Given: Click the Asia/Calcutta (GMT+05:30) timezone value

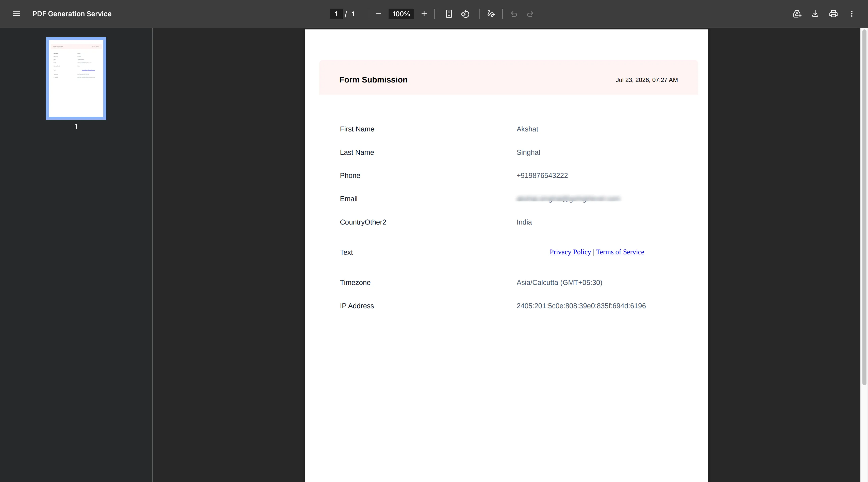Looking at the screenshot, I should click(x=559, y=283).
